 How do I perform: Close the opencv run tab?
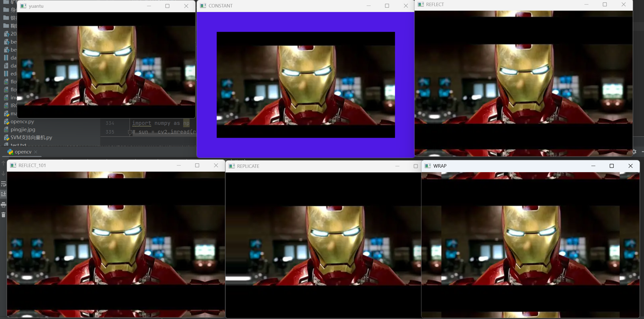point(36,152)
